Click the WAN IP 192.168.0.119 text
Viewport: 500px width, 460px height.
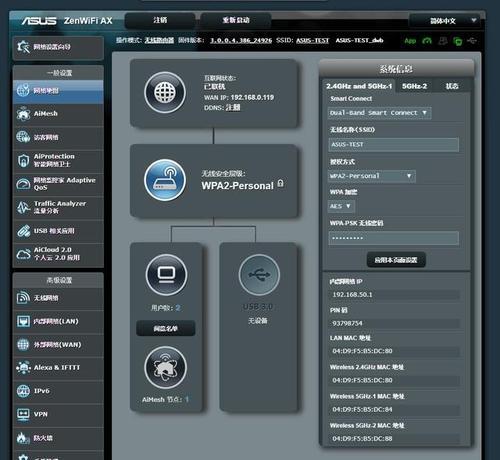(252, 98)
